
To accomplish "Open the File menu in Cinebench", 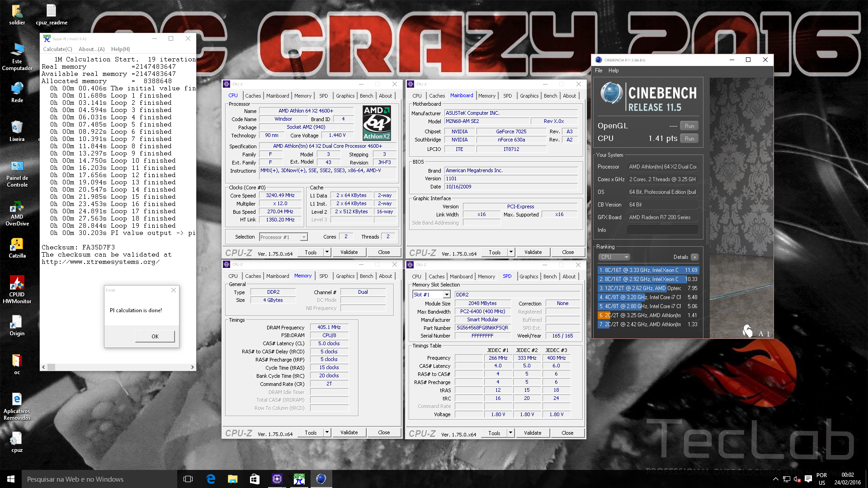I will (x=599, y=70).
